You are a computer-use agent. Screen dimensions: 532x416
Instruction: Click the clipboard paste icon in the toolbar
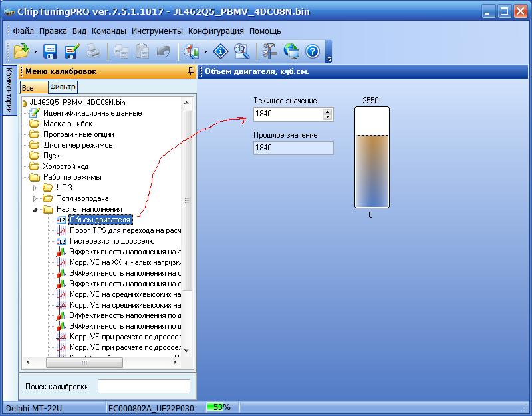click(142, 51)
